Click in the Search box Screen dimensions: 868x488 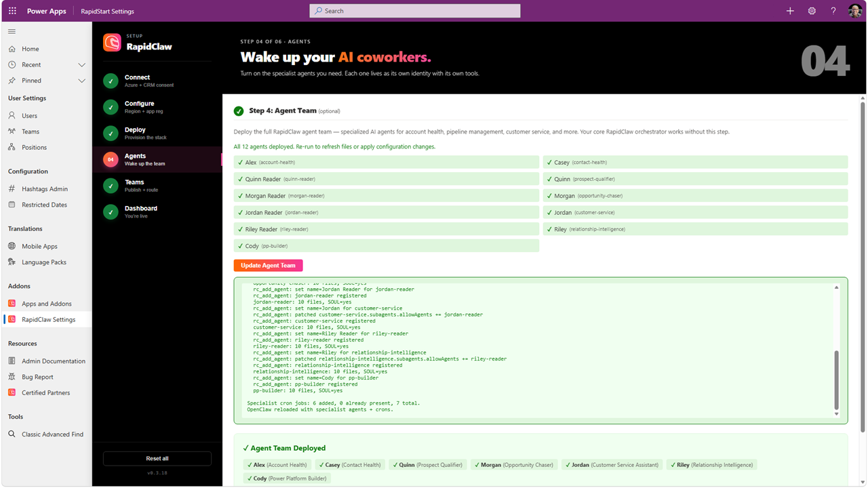415,11
